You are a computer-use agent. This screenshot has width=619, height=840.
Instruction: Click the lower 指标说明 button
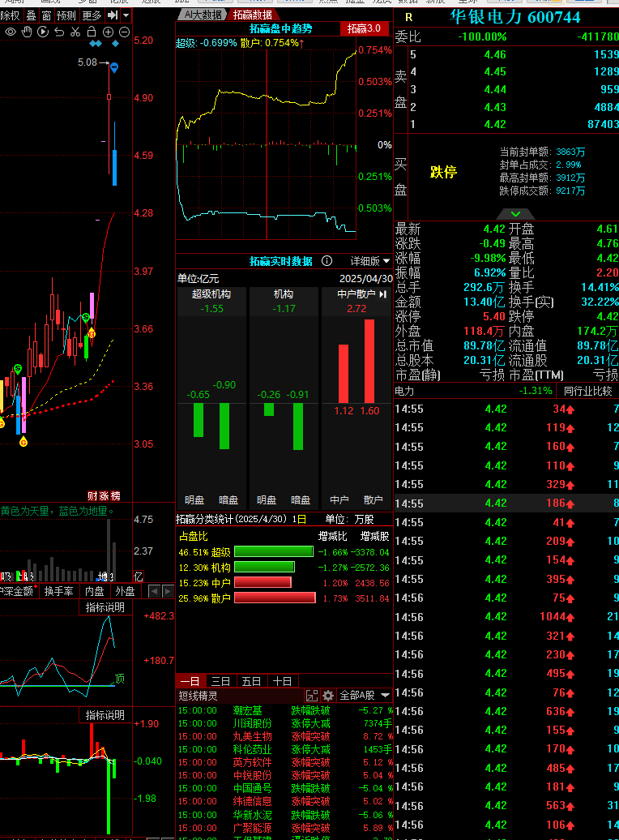105,714
